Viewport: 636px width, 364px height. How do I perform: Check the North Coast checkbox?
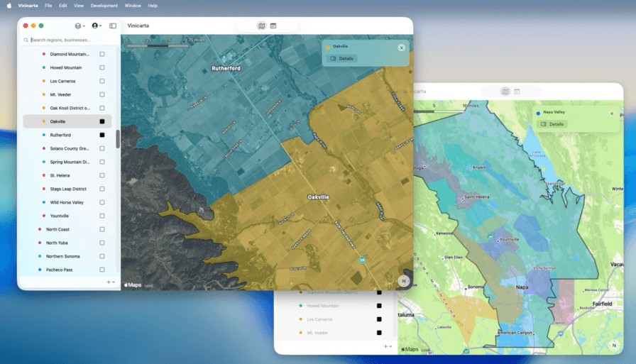click(x=102, y=229)
